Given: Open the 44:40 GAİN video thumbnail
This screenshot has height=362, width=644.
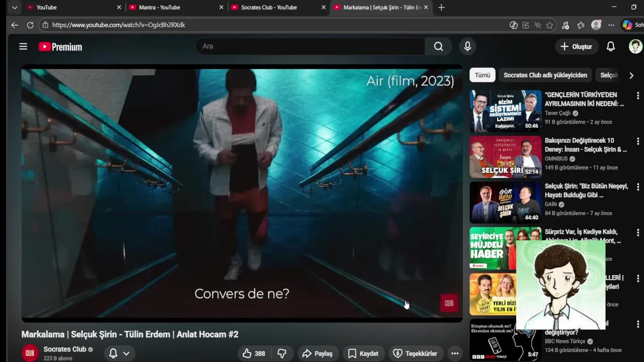Looking at the screenshot, I should click(506, 203).
